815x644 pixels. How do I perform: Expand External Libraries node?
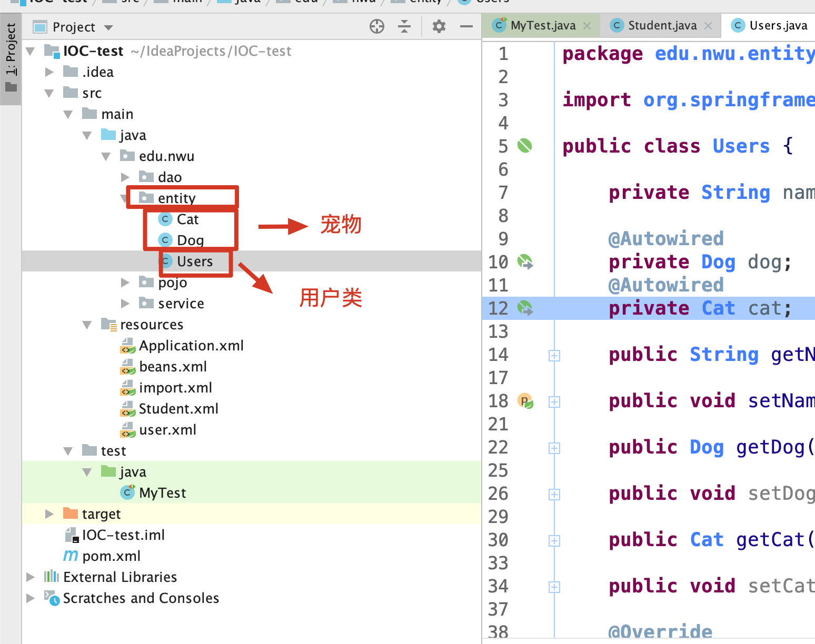[x=31, y=577]
